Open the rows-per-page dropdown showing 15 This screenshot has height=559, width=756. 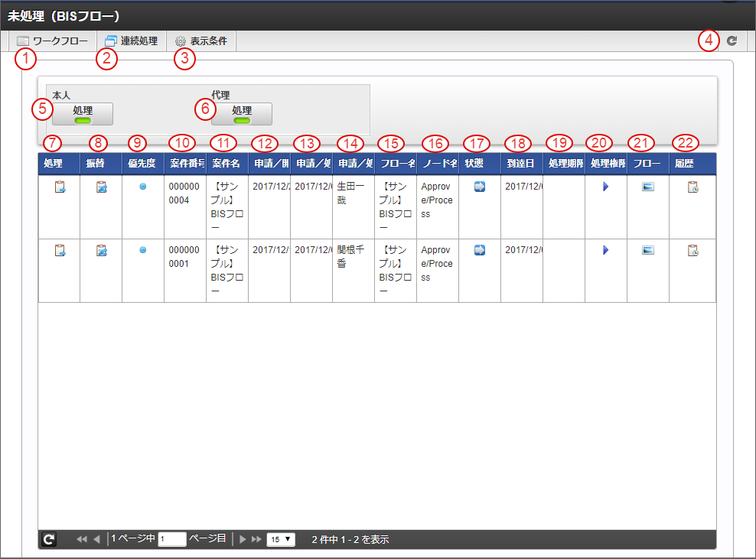point(280,539)
